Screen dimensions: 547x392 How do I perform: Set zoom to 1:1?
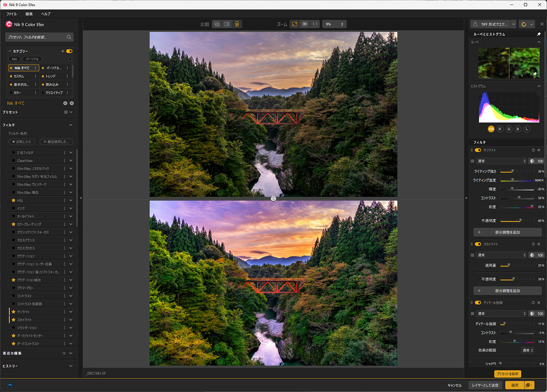tap(315, 24)
